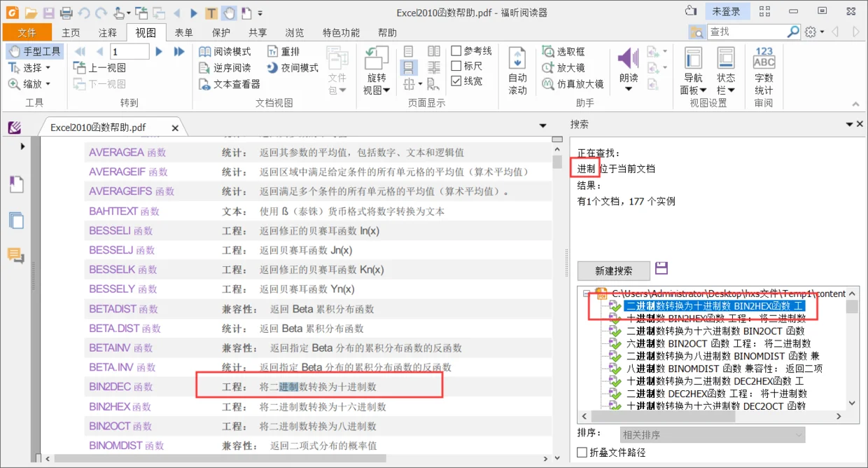Check 折叠文件路径 checkbox
Screen dimensions: 868x468
pos(582,453)
